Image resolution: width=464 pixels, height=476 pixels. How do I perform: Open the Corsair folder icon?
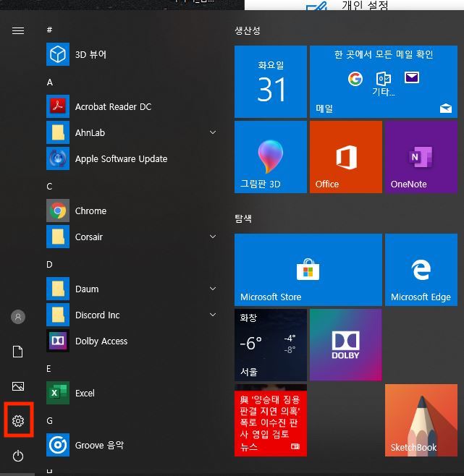click(x=58, y=237)
